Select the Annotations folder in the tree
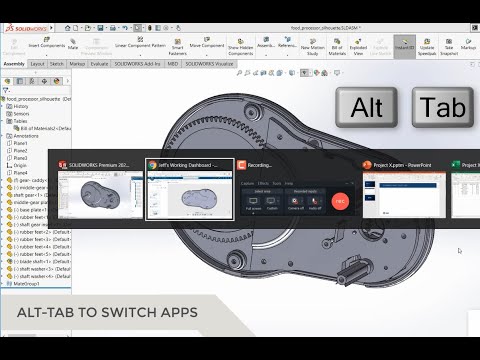Viewport: 480px width, 360px height. point(22,136)
